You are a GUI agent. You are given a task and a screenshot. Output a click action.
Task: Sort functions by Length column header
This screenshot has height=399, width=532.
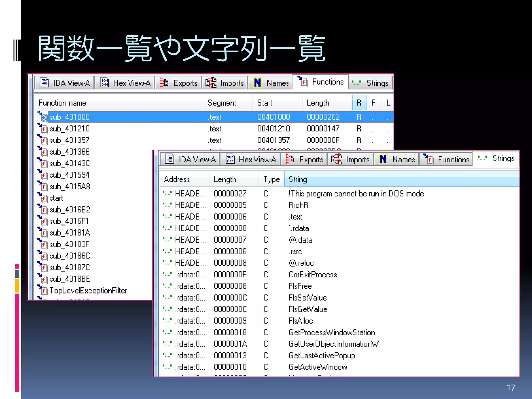[327, 103]
